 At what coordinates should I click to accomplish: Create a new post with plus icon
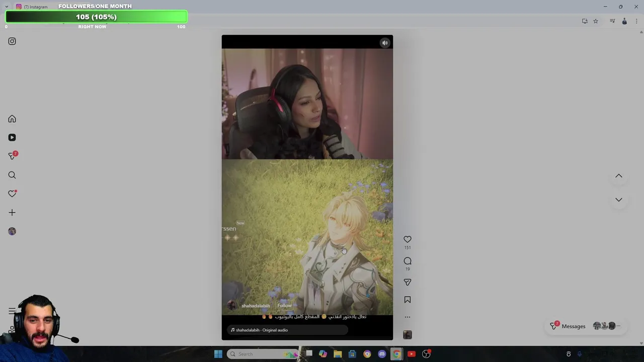tap(12, 213)
